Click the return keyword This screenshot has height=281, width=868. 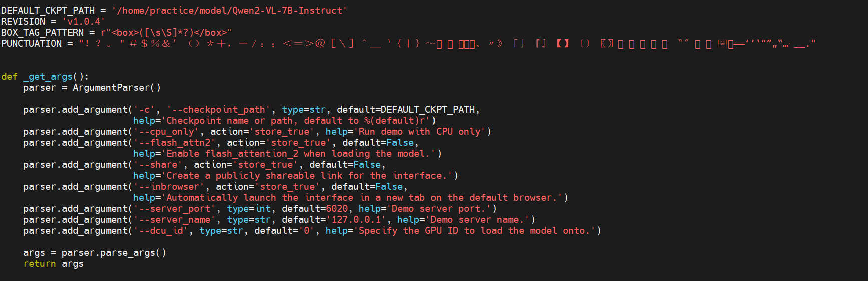[39, 263]
